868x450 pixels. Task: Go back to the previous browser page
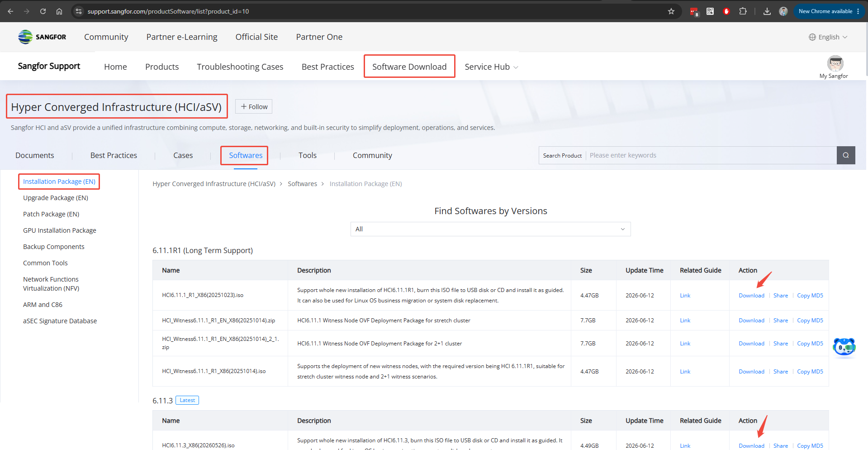tap(10, 11)
